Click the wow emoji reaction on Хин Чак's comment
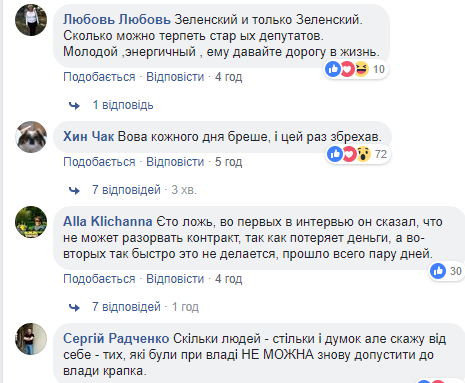The width and height of the screenshot is (465, 383). pos(364,154)
